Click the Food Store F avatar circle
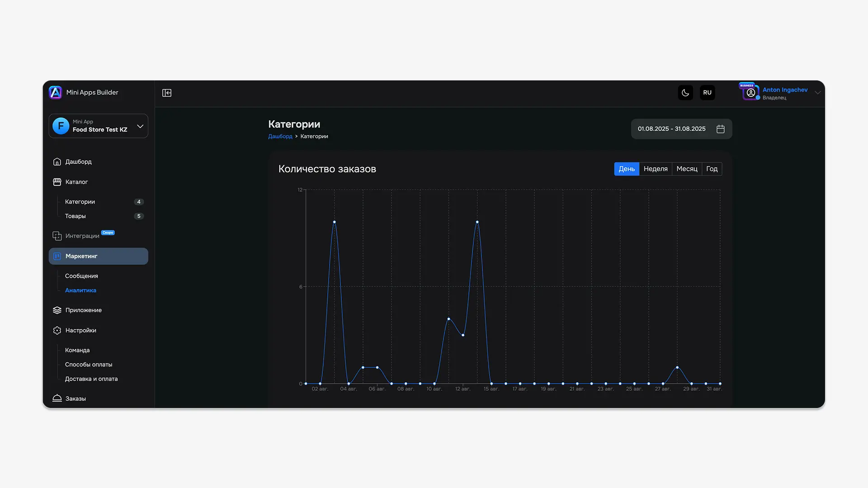The width and height of the screenshot is (868, 488). 61,126
